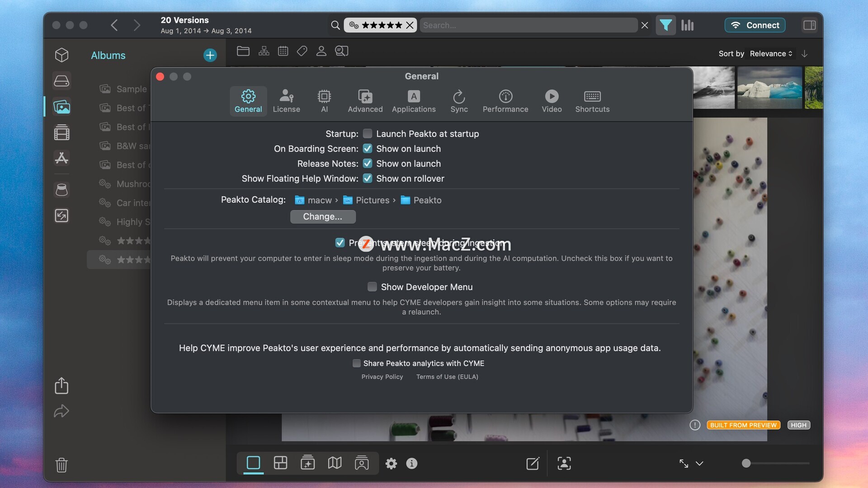Toggle Show Developer Menu checkbox
Viewport: 868px width, 488px height.
coord(372,287)
